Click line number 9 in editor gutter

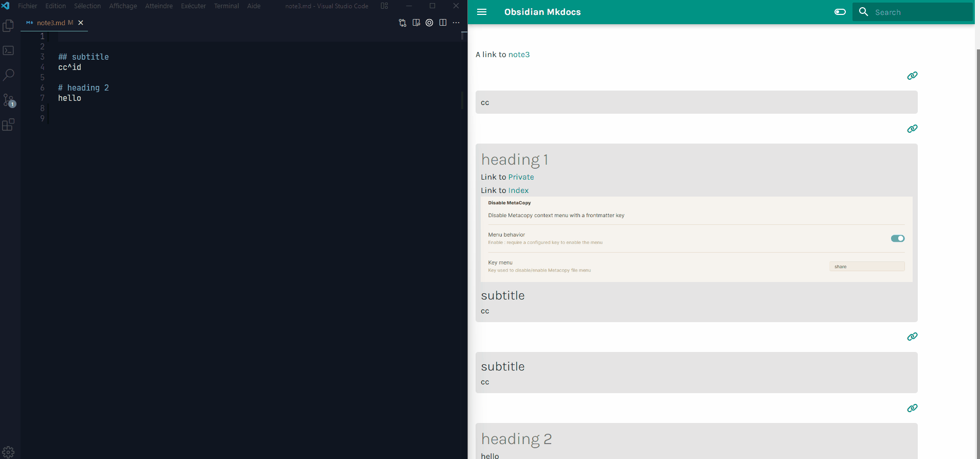[42, 118]
